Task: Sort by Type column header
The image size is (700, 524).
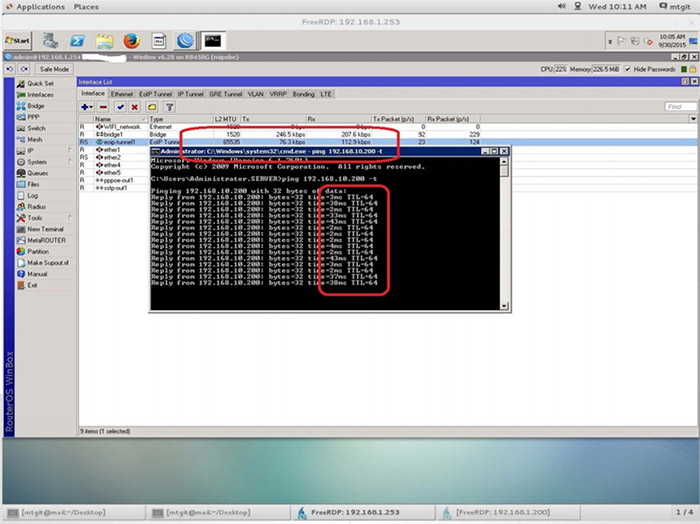Action: click(x=180, y=119)
